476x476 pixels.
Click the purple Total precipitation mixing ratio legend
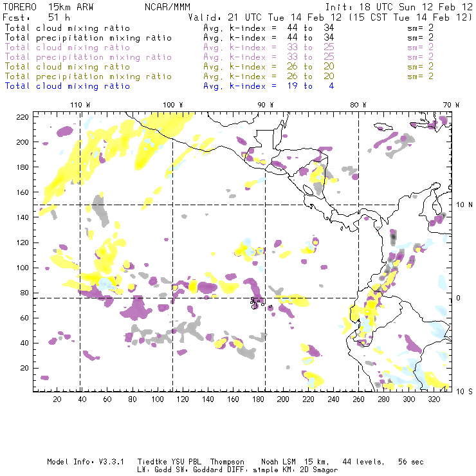pos(88,57)
